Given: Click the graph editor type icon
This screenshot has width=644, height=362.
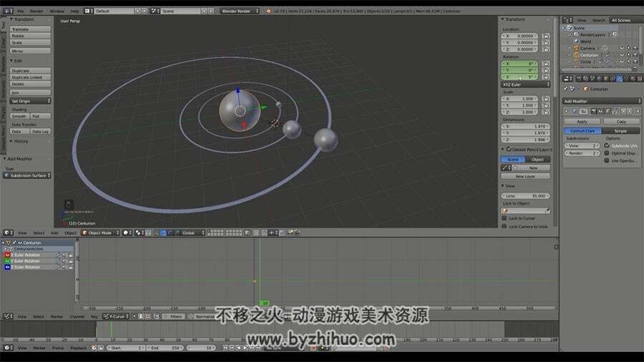Looking at the screenshot, I should coord(8,316).
